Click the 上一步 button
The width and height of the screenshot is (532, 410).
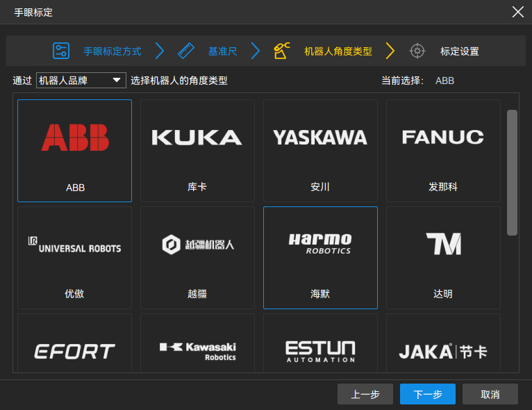[x=365, y=394]
